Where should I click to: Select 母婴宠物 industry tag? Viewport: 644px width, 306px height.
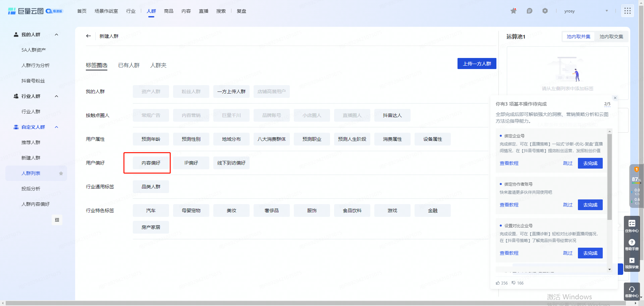coord(191,210)
